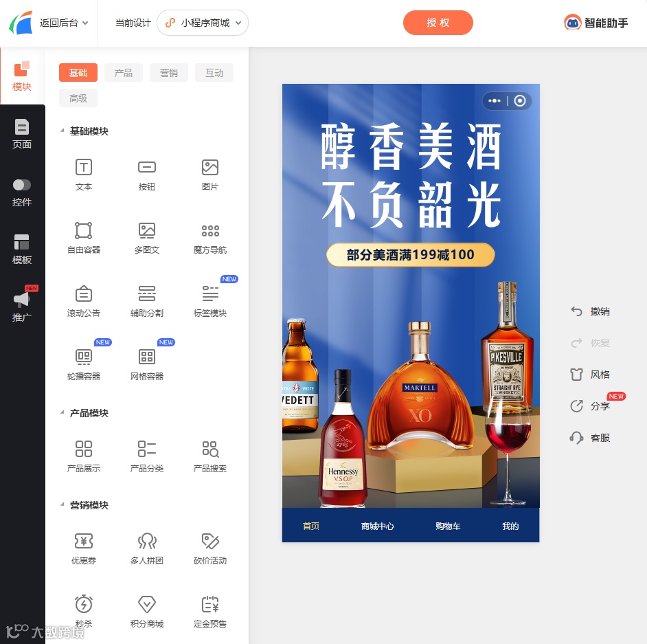The width and height of the screenshot is (647, 644).
Task: Click the Martell XO bottle image
Action: (x=420, y=386)
